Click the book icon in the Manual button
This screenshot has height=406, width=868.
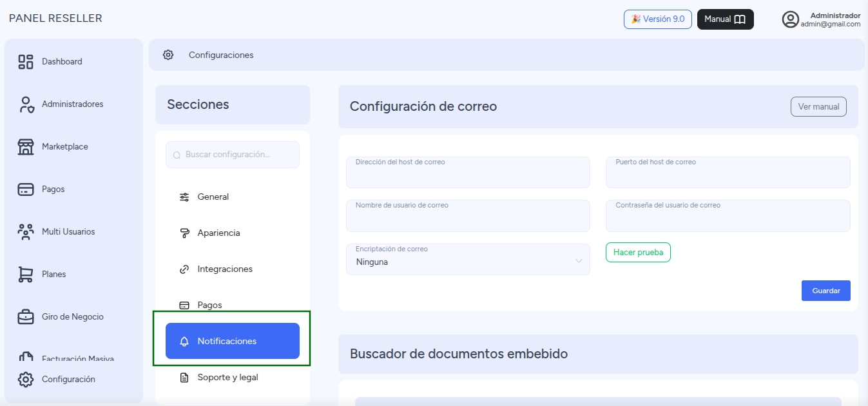[740, 19]
